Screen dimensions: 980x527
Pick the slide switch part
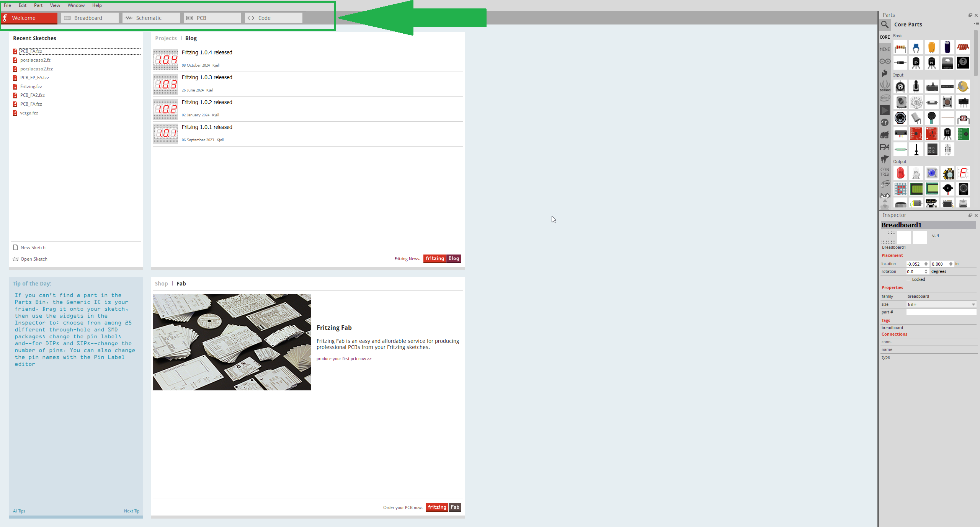963,102
